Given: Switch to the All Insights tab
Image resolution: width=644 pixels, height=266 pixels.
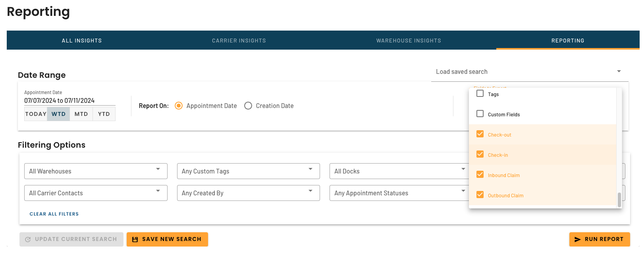Looking at the screenshot, I should coord(82,40).
